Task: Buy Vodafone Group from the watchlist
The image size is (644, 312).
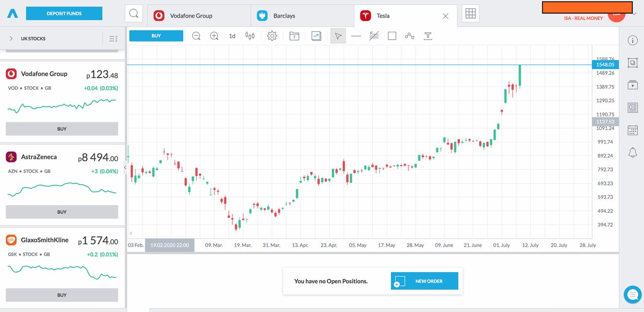Action: coord(62,129)
